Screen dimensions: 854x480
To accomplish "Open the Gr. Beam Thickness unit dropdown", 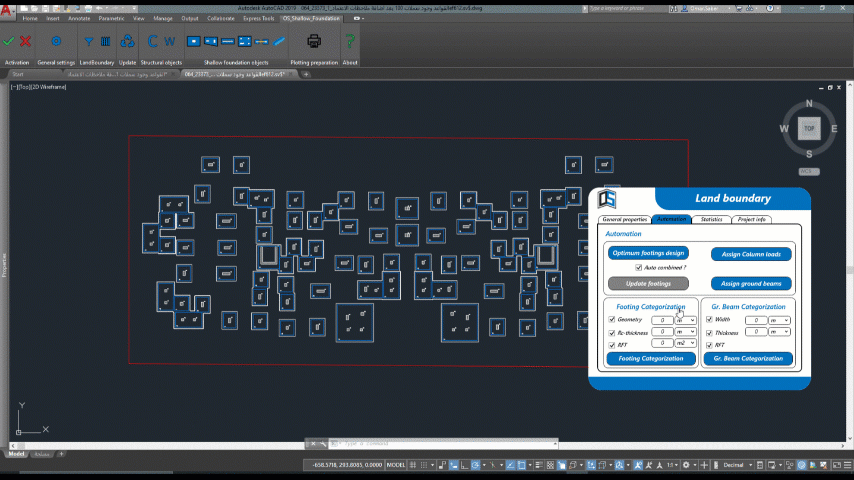I will tap(780, 332).
